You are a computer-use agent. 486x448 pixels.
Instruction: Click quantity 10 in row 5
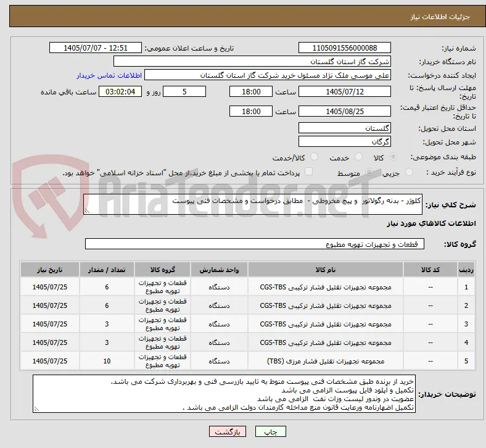point(107,361)
